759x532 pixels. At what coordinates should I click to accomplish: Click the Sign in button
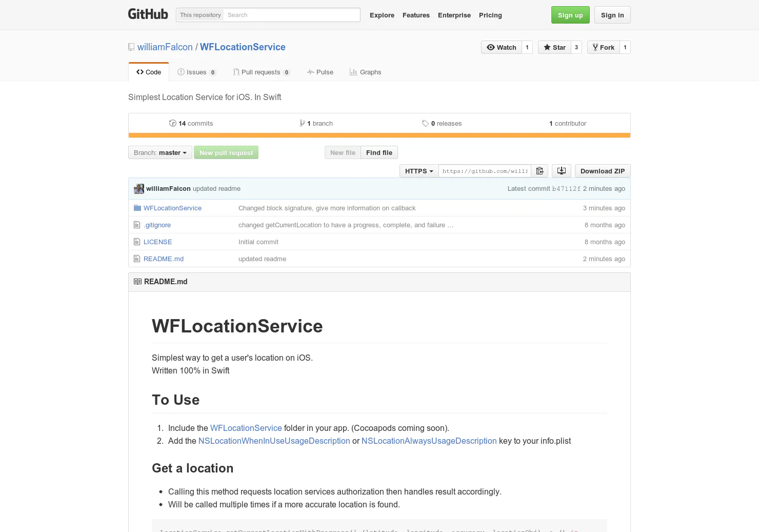click(612, 15)
